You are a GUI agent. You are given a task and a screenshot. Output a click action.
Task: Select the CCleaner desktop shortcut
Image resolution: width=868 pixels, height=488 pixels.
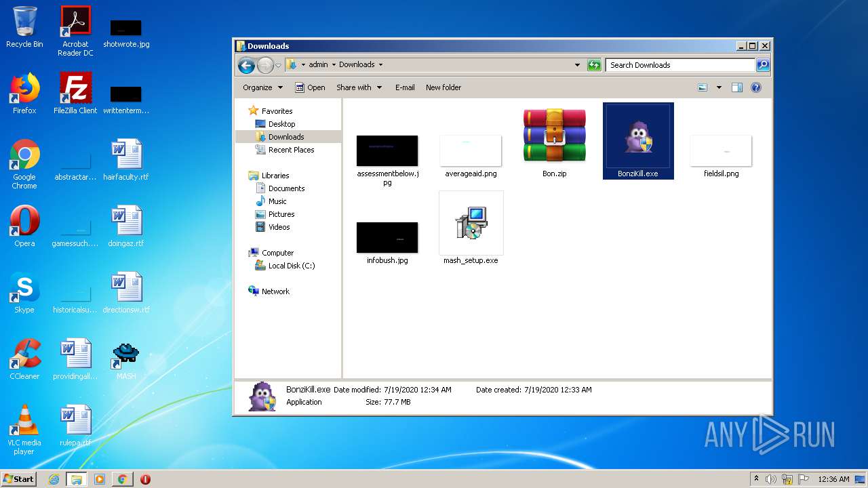pos(24,359)
